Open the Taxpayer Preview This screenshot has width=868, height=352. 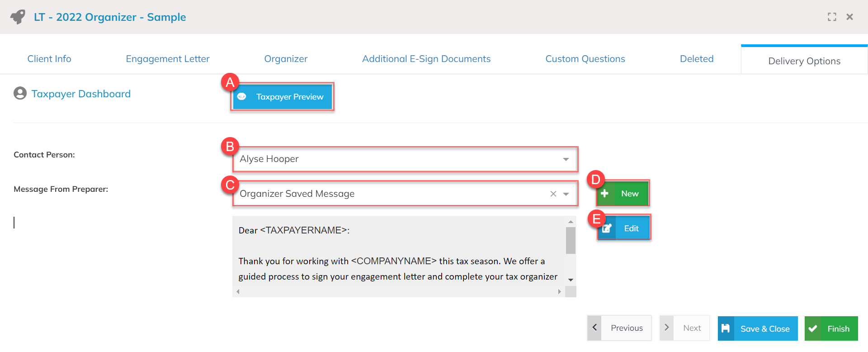tap(283, 97)
